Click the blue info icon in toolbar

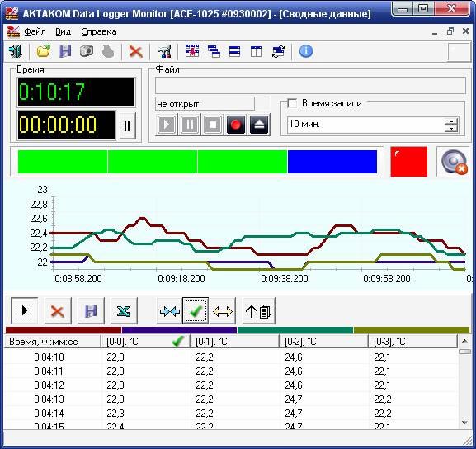point(306,51)
